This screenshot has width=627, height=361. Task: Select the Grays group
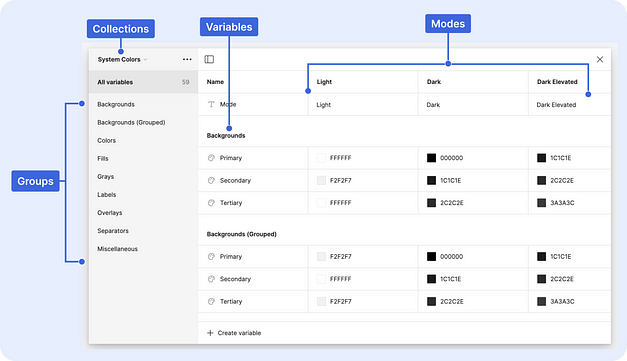click(x=106, y=176)
